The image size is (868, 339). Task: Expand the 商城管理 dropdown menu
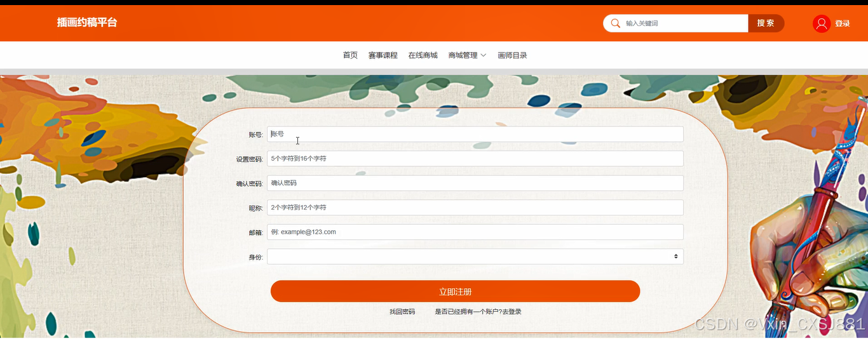pos(467,55)
